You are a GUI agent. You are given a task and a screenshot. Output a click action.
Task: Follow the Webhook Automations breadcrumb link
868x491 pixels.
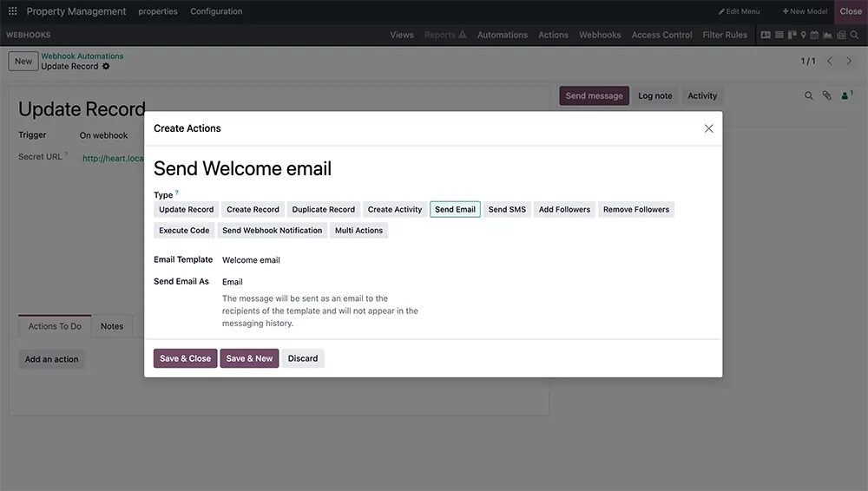click(82, 56)
